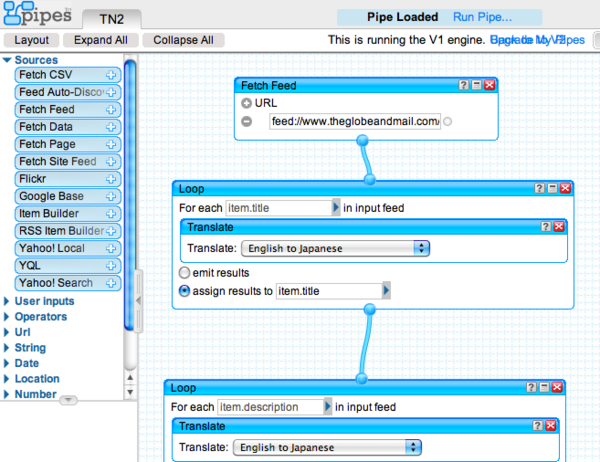Add the Fetch Data module plus icon

pos(111,127)
